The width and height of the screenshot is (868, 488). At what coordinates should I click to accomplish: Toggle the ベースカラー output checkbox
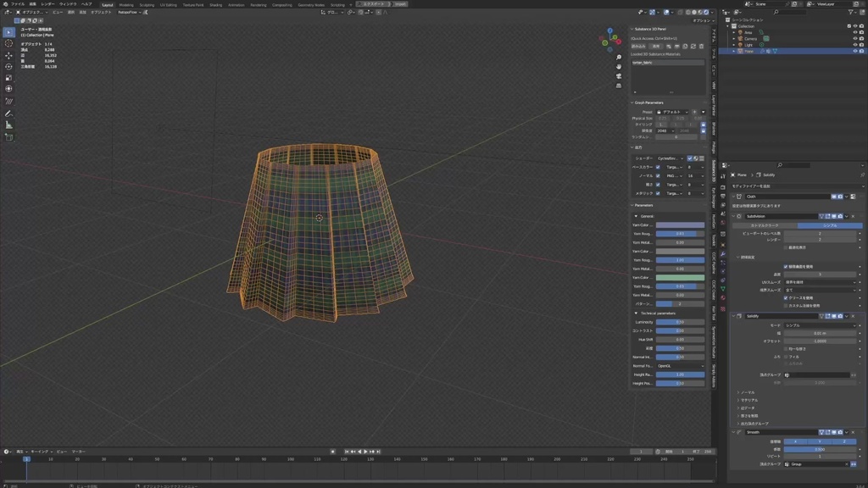pos(658,167)
